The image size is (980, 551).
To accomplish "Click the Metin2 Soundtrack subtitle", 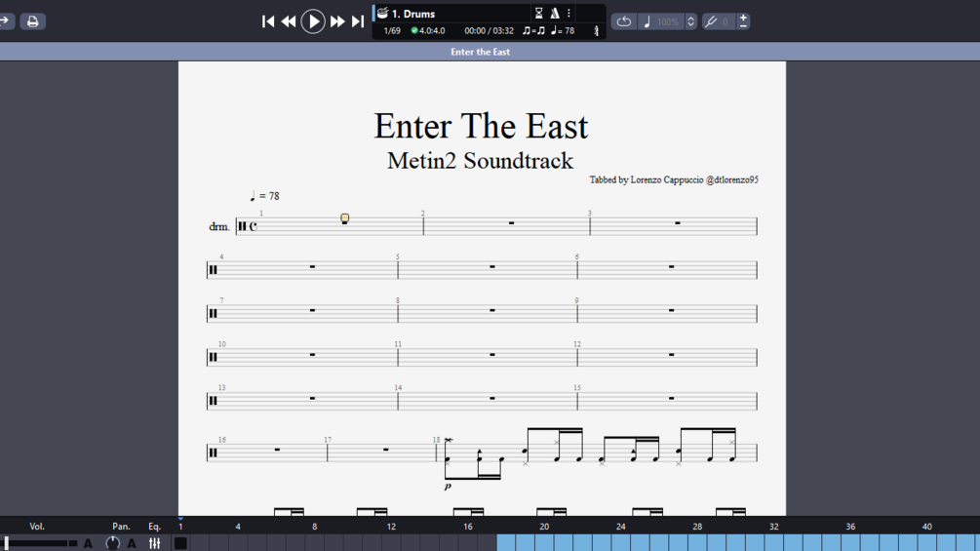I will click(x=480, y=161).
